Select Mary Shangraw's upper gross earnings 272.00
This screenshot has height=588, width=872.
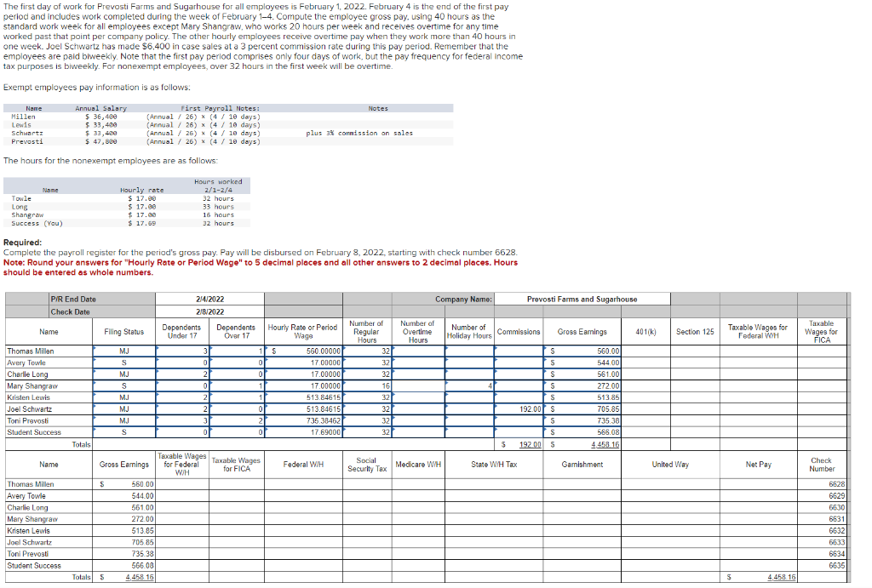pos(582,386)
